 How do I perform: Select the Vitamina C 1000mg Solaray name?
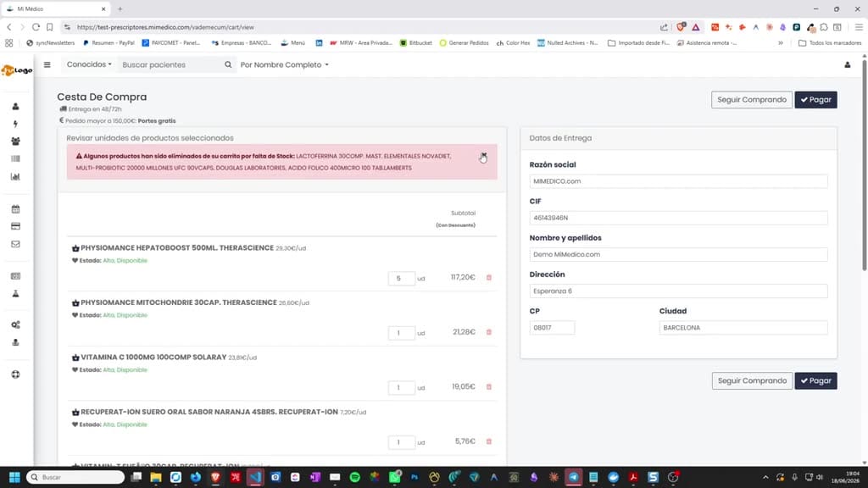pyautogui.click(x=153, y=358)
